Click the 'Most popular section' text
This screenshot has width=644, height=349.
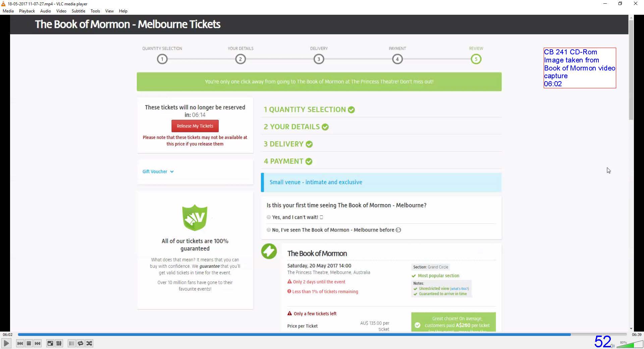(438, 276)
